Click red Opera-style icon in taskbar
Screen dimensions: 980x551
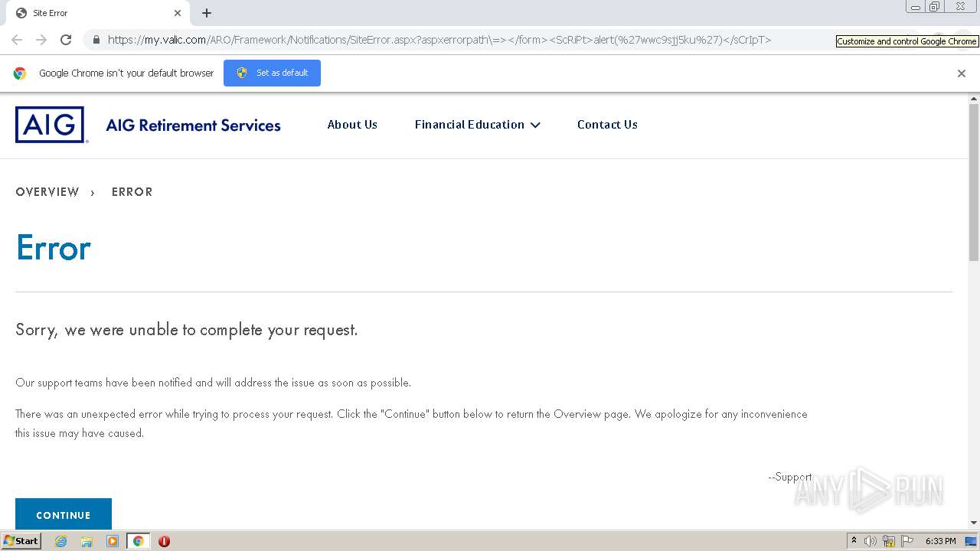pyautogui.click(x=164, y=541)
